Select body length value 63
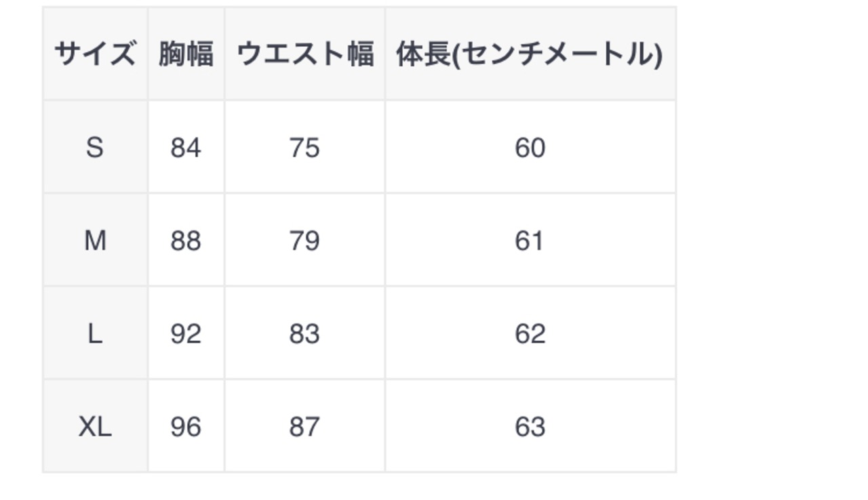The image size is (868, 500). (x=530, y=426)
